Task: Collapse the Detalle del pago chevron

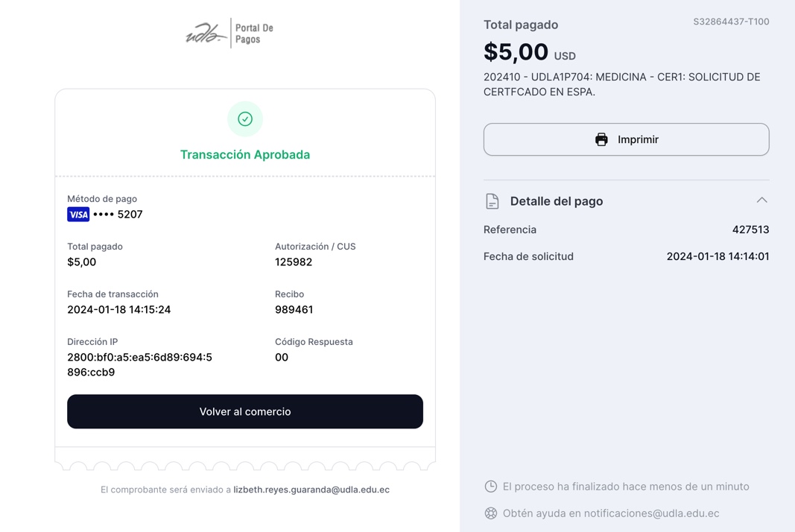Action: (x=761, y=200)
